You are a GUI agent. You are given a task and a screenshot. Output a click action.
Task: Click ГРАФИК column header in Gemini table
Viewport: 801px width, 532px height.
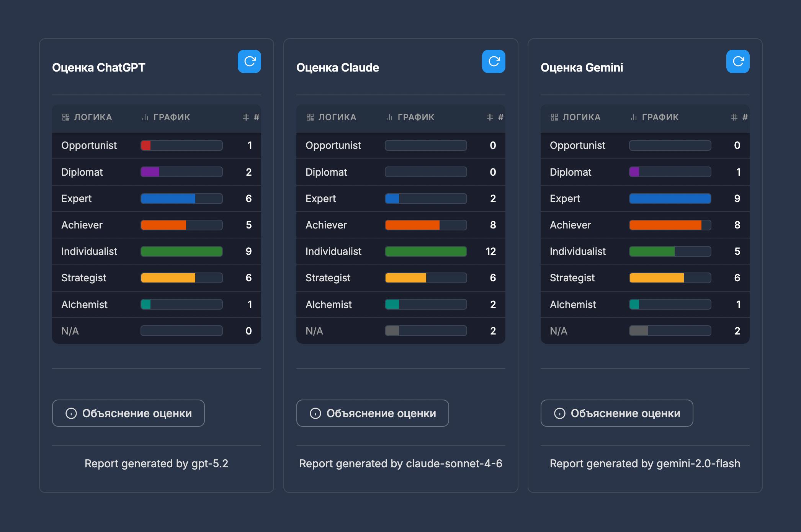(660, 117)
